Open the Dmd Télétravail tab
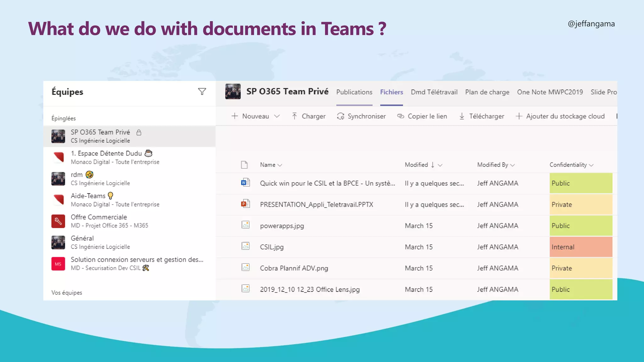This screenshot has width=644, height=362. click(x=434, y=92)
